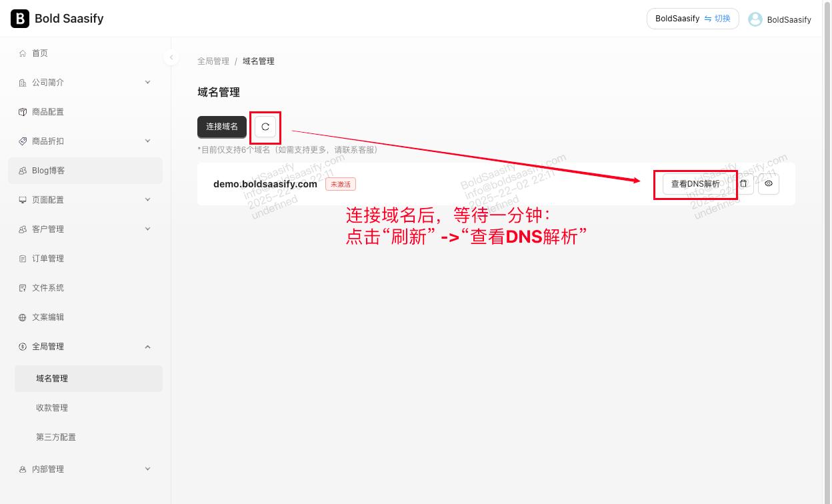Click the 域名管理 breadcrumb item
The width and height of the screenshot is (832, 504).
click(x=259, y=61)
